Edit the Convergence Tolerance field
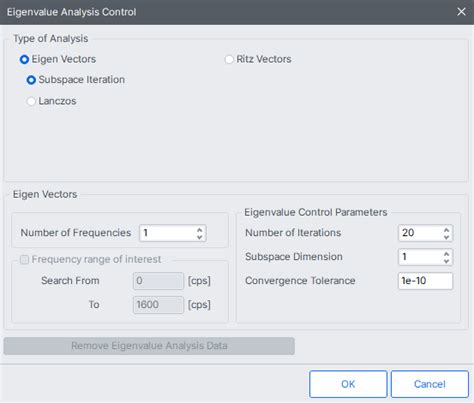This screenshot has width=474, height=403. [x=425, y=281]
